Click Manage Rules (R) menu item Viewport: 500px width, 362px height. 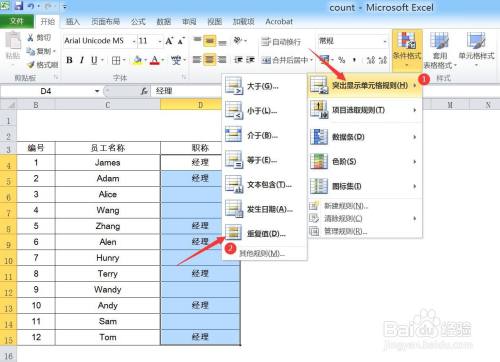tap(365, 231)
